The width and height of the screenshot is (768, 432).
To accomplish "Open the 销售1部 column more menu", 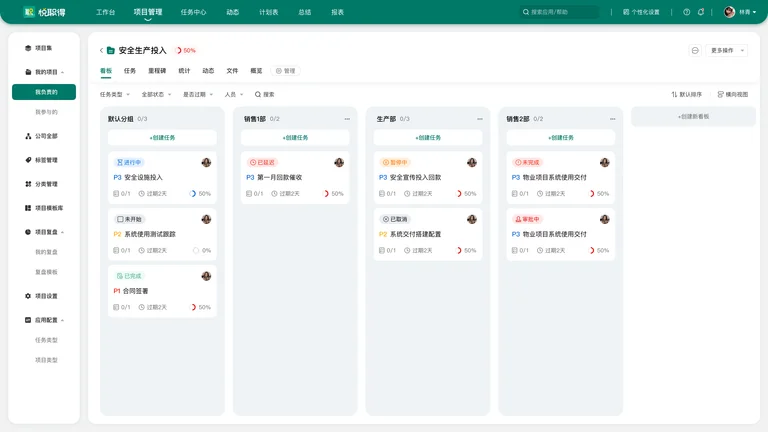I will point(347,119).
